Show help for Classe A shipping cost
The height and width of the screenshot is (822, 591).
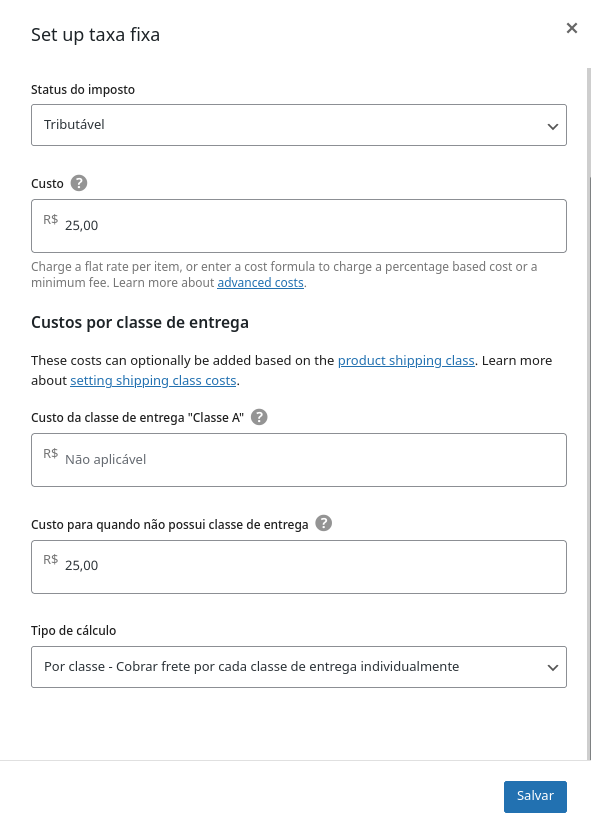[x=259, y=417]
